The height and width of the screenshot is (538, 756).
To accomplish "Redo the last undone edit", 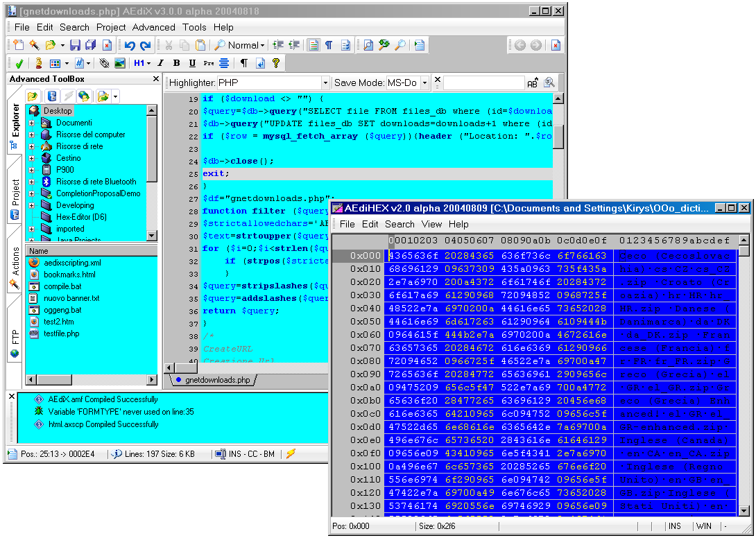I will coord(145,45).
